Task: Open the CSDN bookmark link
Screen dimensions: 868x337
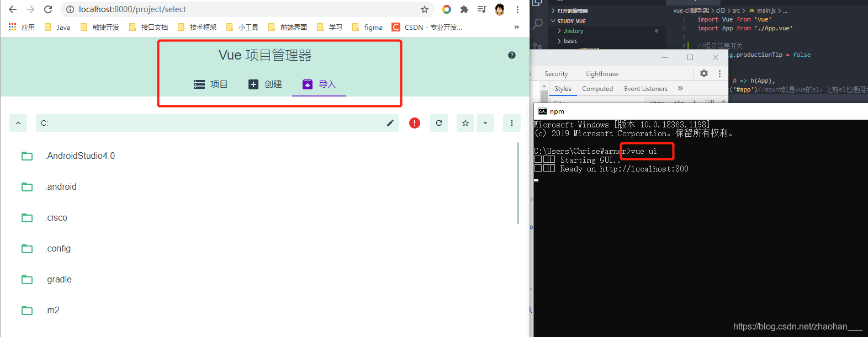Action: [427, 27]
